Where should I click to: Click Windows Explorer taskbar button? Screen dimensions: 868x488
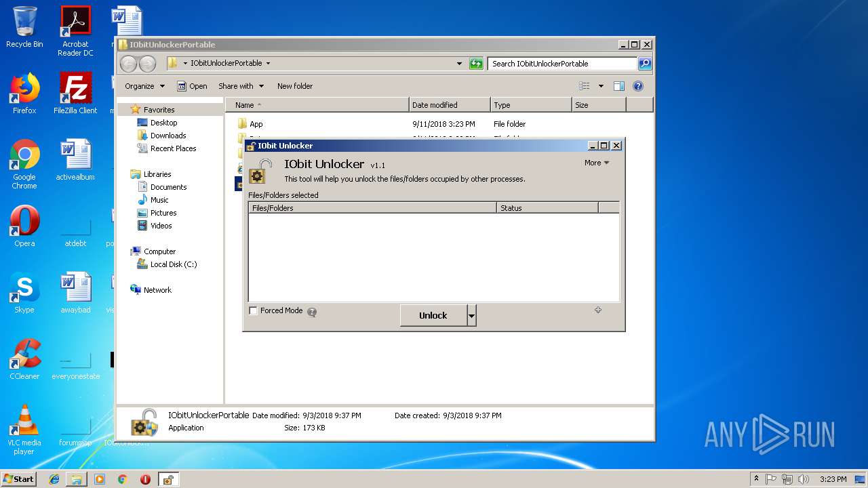coord(77,479)
